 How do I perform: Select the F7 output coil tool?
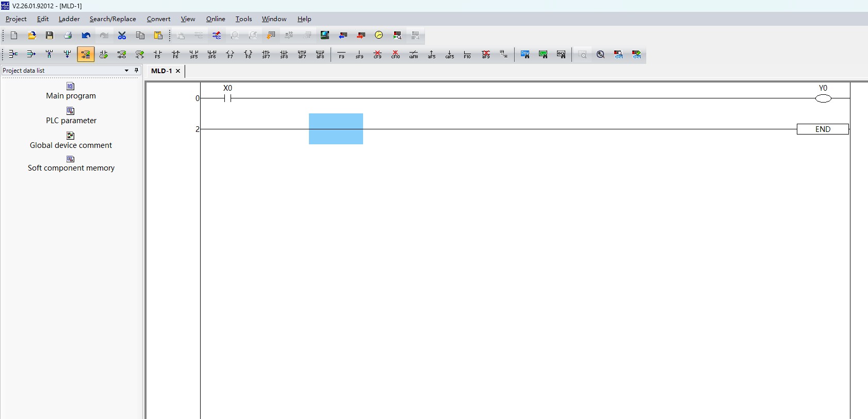coord(230,54)
